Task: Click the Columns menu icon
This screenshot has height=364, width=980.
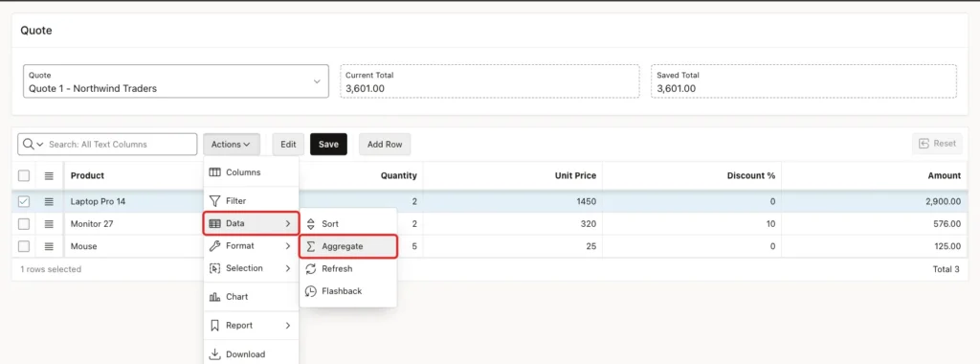Action: coord(215,172)
